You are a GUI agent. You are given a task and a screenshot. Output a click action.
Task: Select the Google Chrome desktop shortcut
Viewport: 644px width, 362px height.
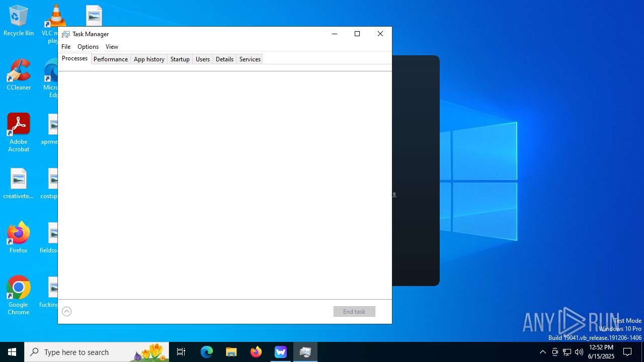tap(19, 296)
